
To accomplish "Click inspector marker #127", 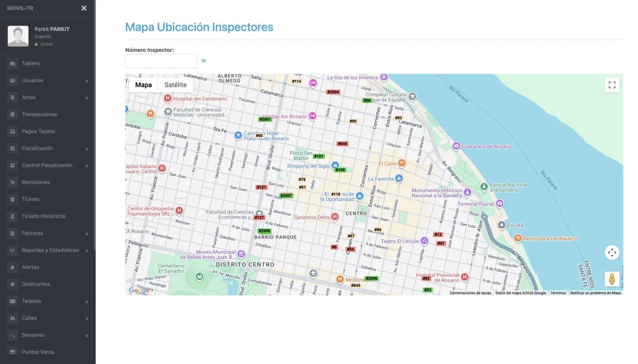I will [259, 218].
